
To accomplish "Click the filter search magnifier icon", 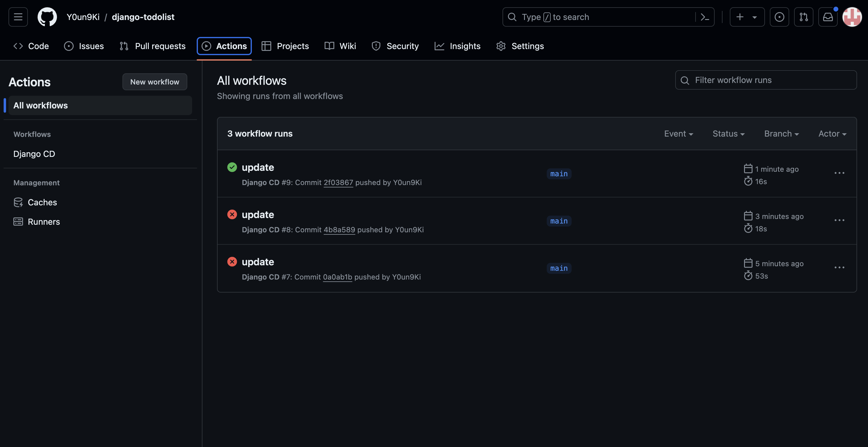I will [685, 80].
